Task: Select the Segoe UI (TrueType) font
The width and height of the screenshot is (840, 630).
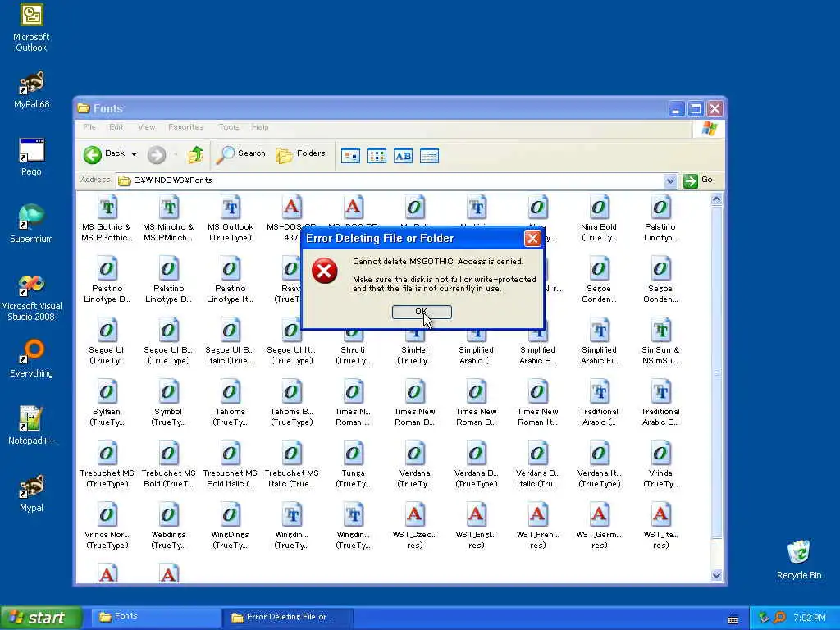Action: pos(107,342)
